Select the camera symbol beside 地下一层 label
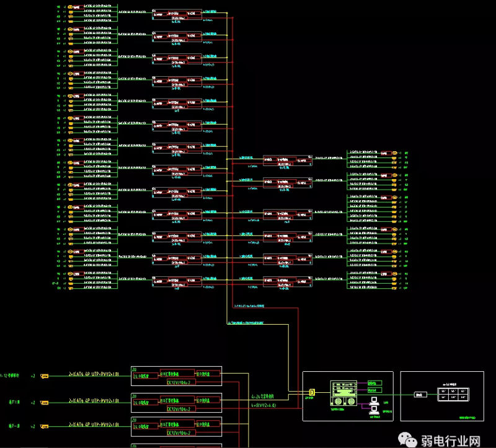 coord(44,428)
